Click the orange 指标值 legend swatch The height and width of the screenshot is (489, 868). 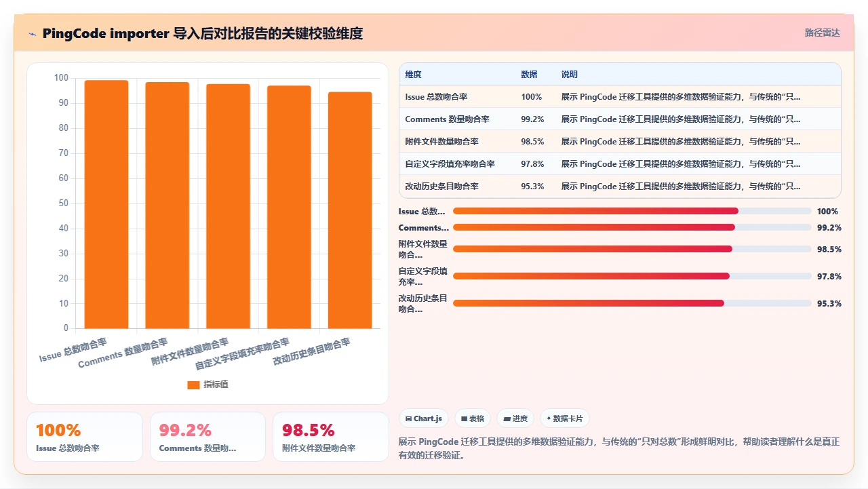click(193, 385)
